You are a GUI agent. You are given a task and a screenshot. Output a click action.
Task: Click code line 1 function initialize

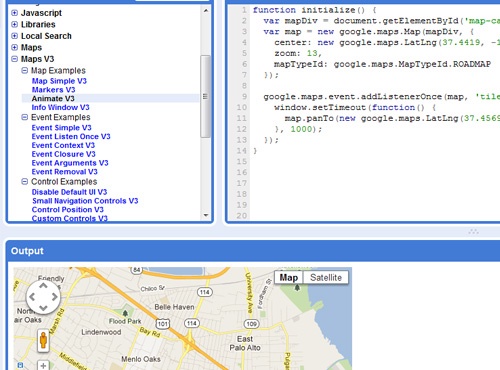pos(314,10)
